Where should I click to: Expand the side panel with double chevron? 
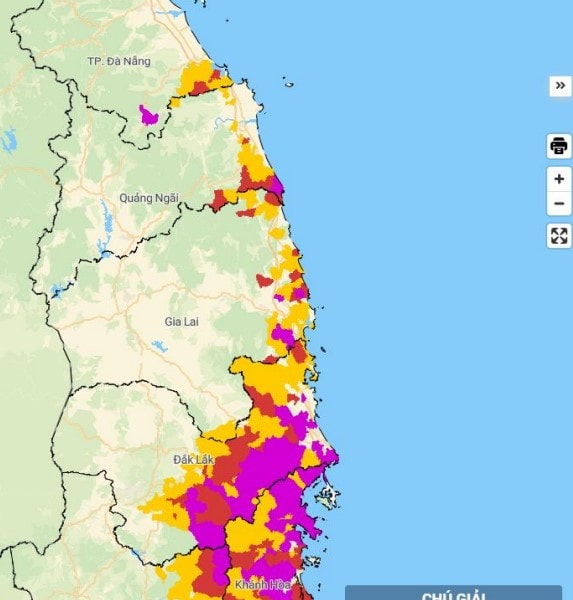tap(560, 86)
